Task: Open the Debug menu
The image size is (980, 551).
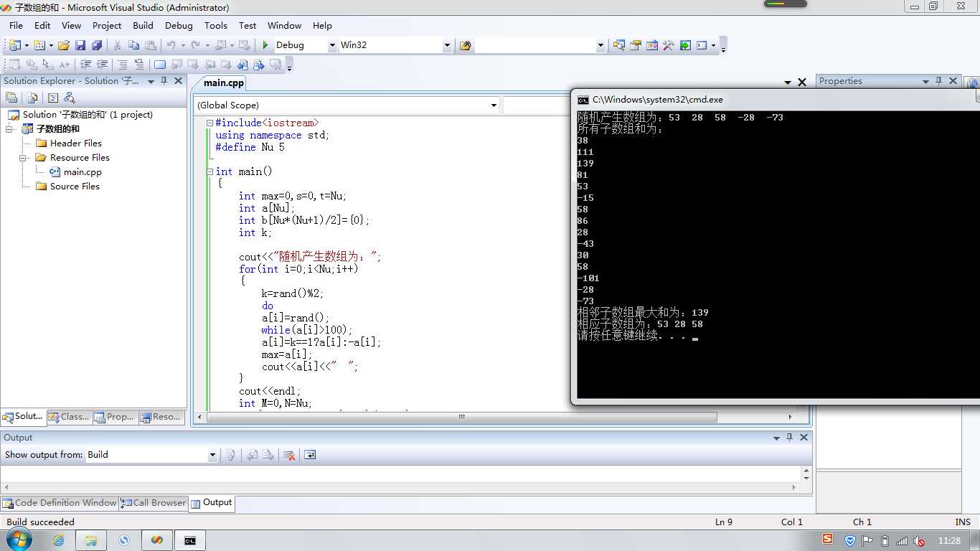Action: (179, 25)
